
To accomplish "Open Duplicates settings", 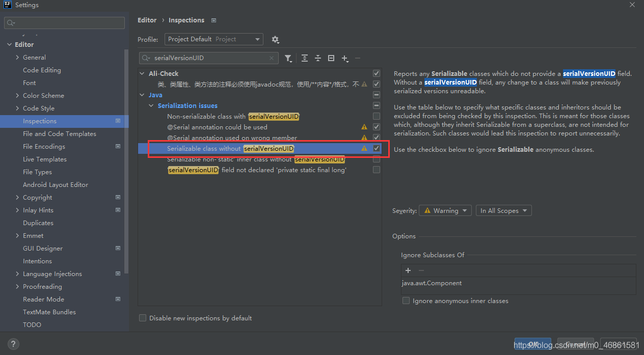I will [x=38, y=223].
